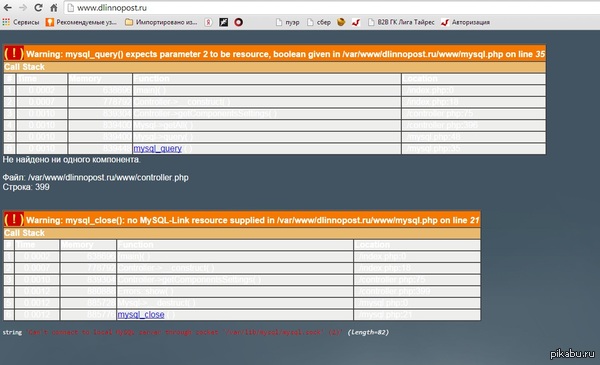The height and width of the screenshot is (365, 600).
Task: Click the 'mysql_close(): no MySQL-Link resource' warning text
Action: [253, 220]
